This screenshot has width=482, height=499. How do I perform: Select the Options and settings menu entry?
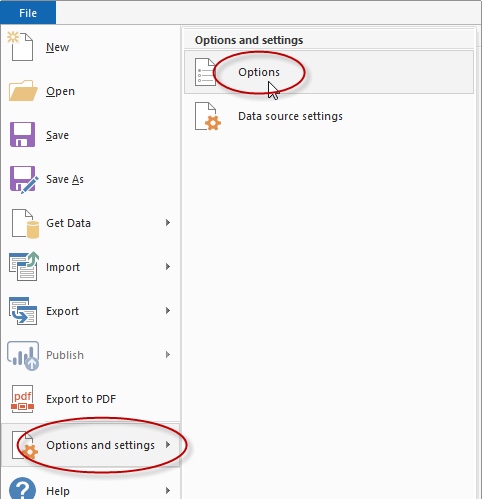click(x=91, y=445)
